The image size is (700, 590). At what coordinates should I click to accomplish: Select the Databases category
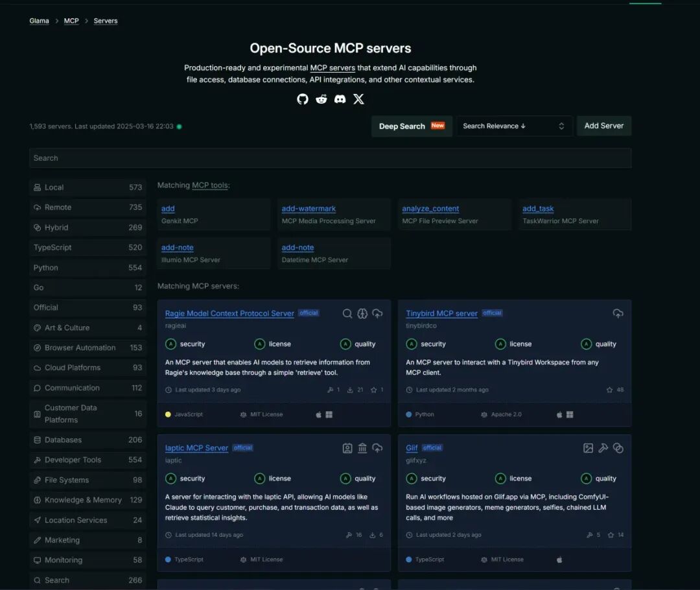[x=88, y=440]
